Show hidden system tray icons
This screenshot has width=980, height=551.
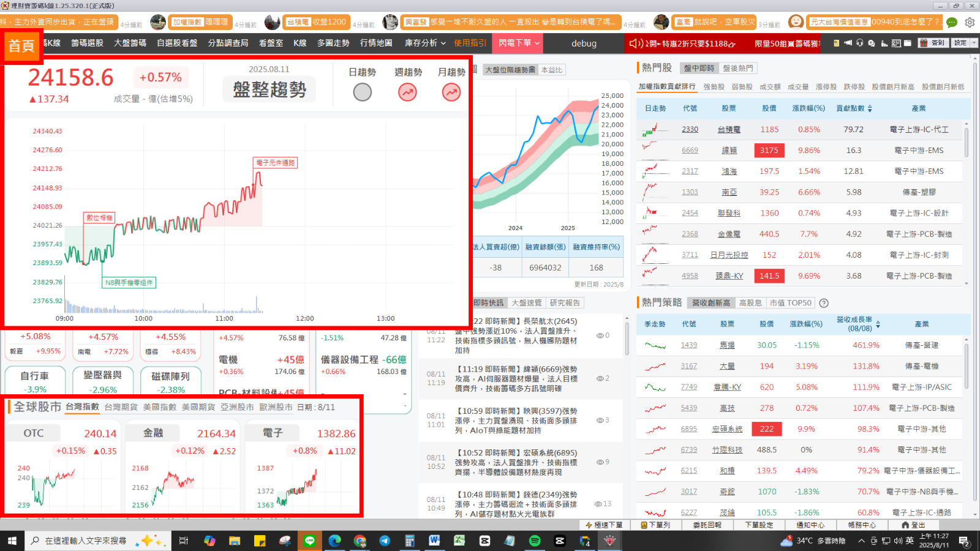tap(861, 541)
